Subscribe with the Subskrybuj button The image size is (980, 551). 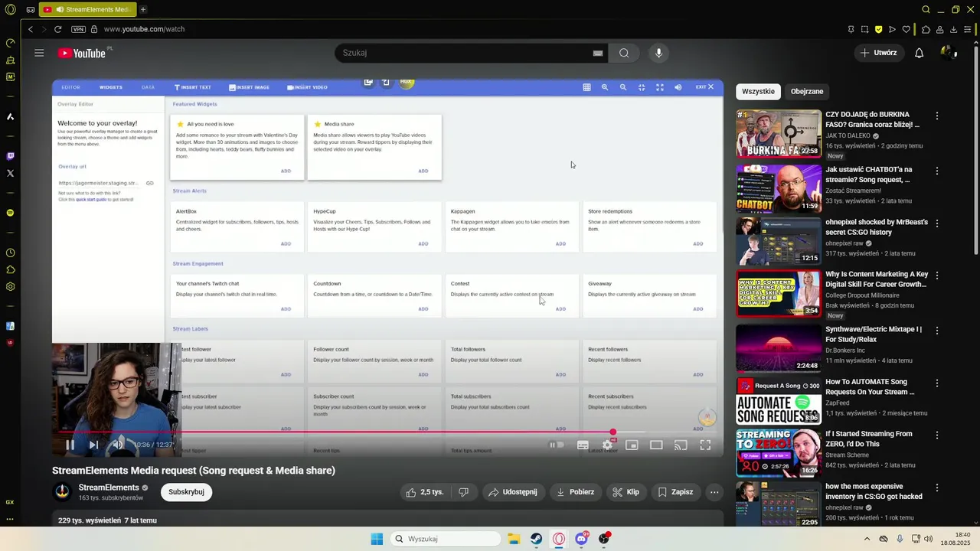pos(186,492)
